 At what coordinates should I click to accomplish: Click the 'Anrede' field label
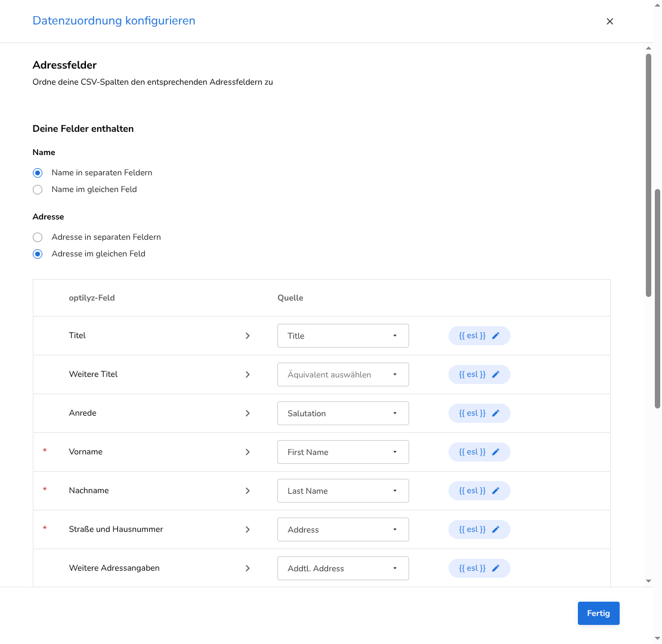(82, 413)
